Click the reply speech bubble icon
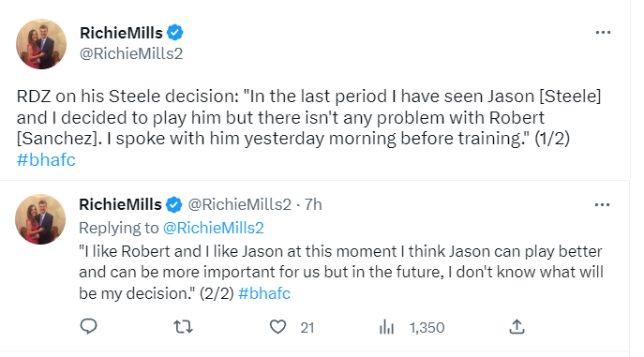The width and height of the screenshot is (644, 357). [x=88, y=327]
